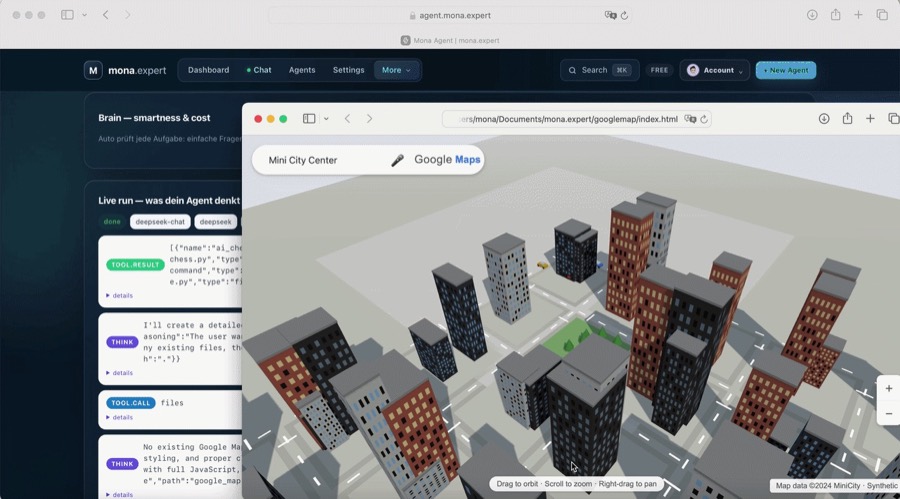The image size is (900, 499).
Task: Click the THINK badge beside "No existing Google Ma"
Action: click(x=122, y=463)
